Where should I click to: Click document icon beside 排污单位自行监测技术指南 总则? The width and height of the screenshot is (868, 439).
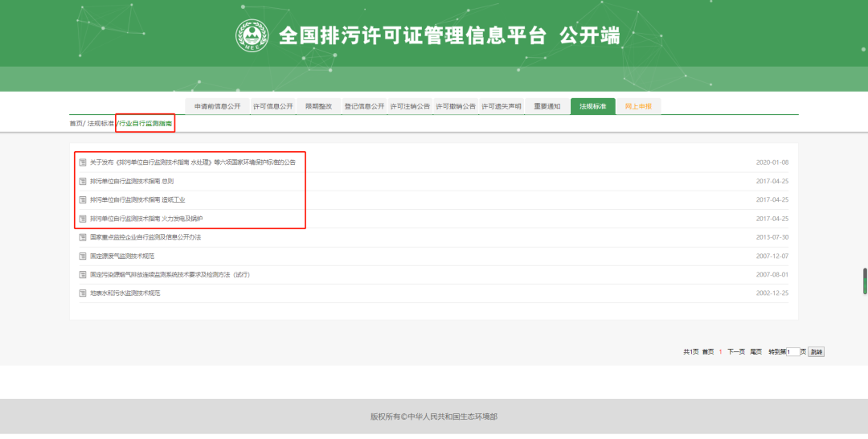[x=83, y=181]
